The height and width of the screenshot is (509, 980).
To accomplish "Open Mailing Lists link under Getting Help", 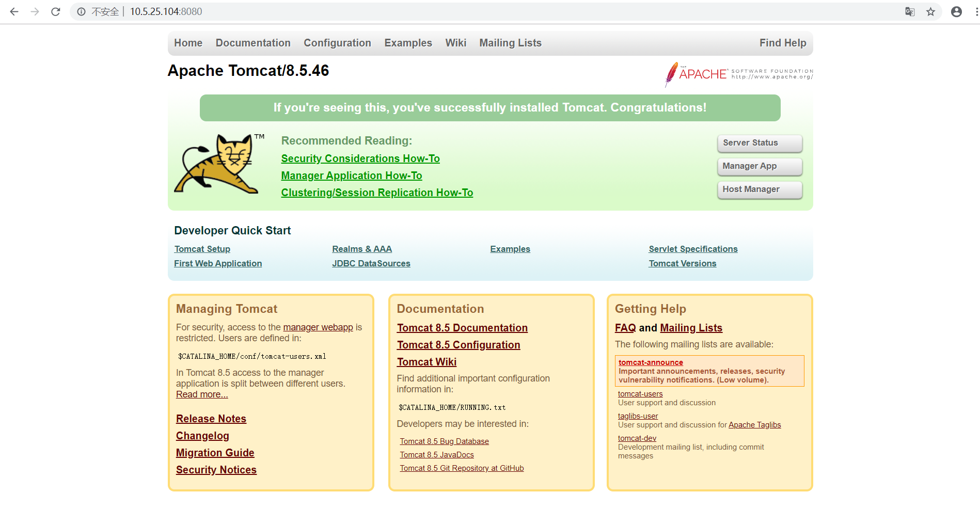I will [691, 328].
